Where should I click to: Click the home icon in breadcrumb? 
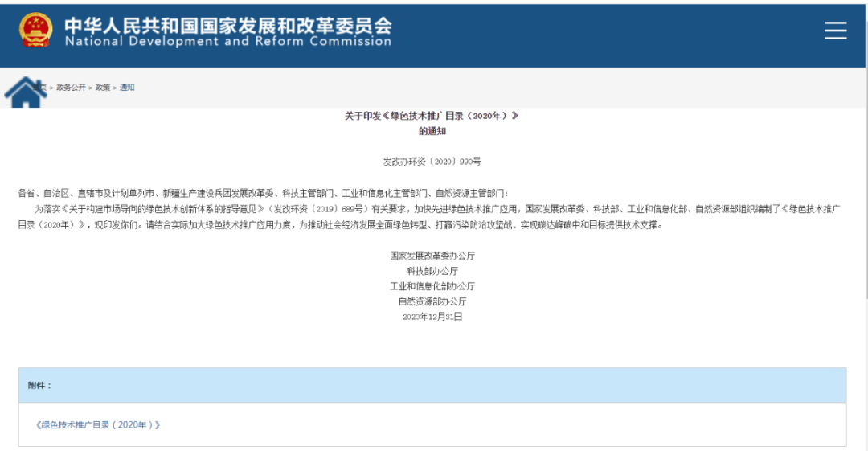point(26,92)
